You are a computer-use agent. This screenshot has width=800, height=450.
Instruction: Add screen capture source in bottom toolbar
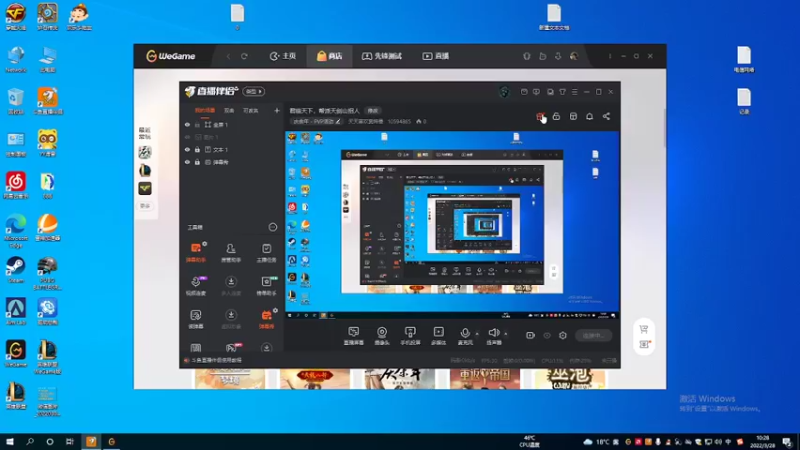click(354, 336)
